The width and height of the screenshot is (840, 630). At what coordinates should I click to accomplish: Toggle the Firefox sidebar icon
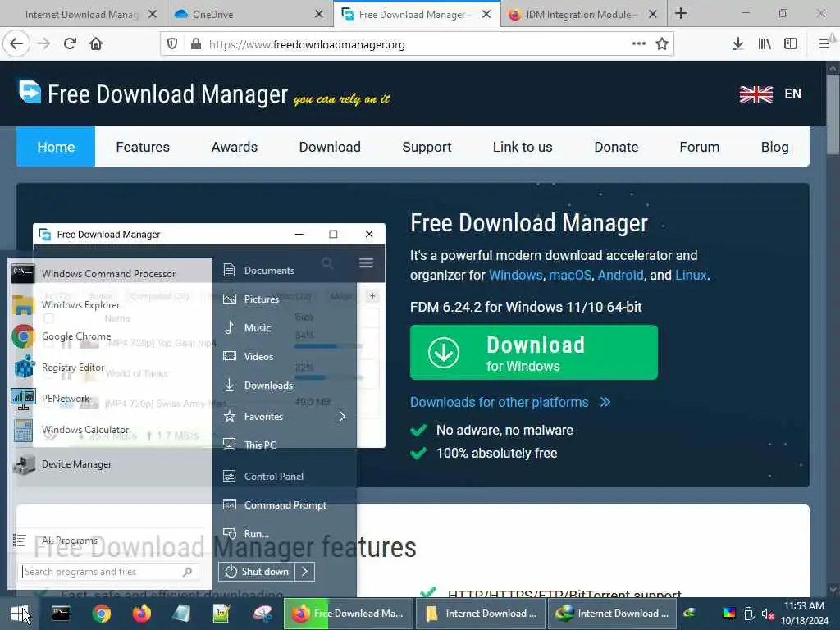coord(791,44)
